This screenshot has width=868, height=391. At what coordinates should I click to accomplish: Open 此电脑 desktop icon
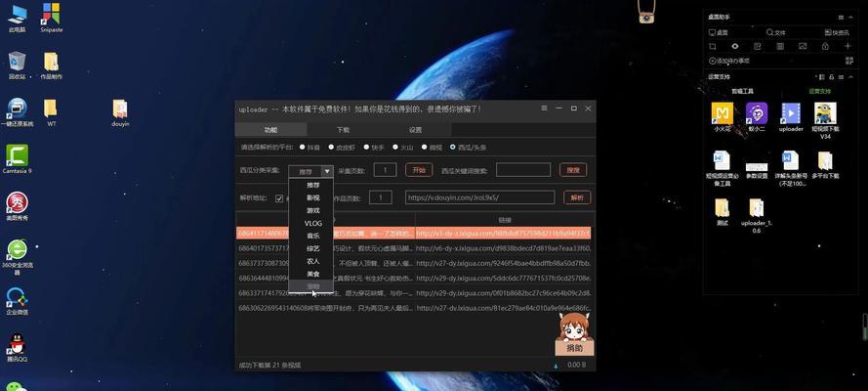tap(18, 19)
